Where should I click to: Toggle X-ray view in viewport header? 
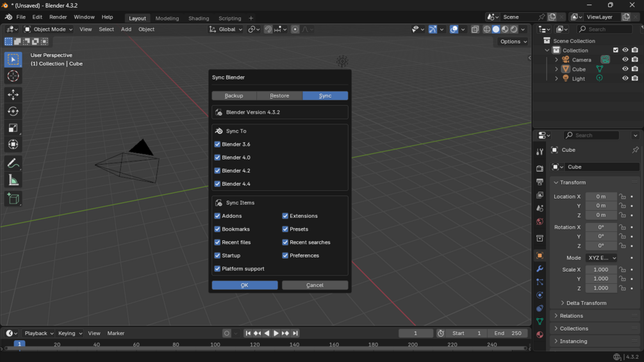(x=475, y=29)
